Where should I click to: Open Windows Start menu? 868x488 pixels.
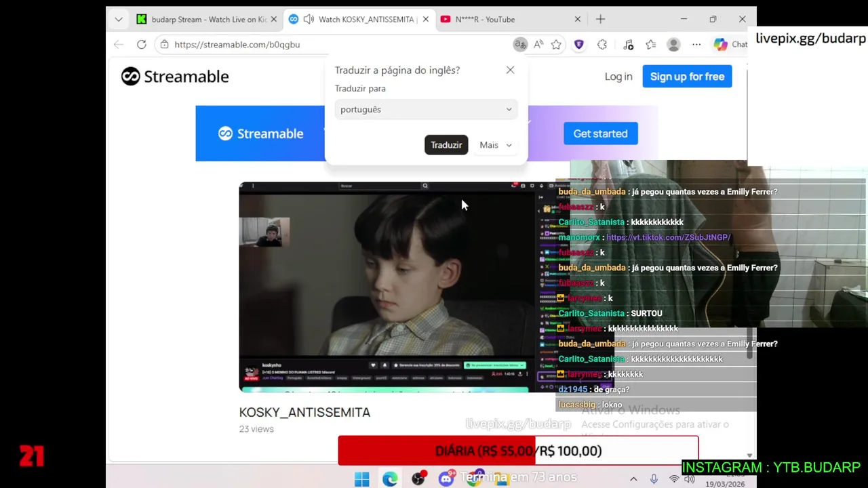pos(362,479)
